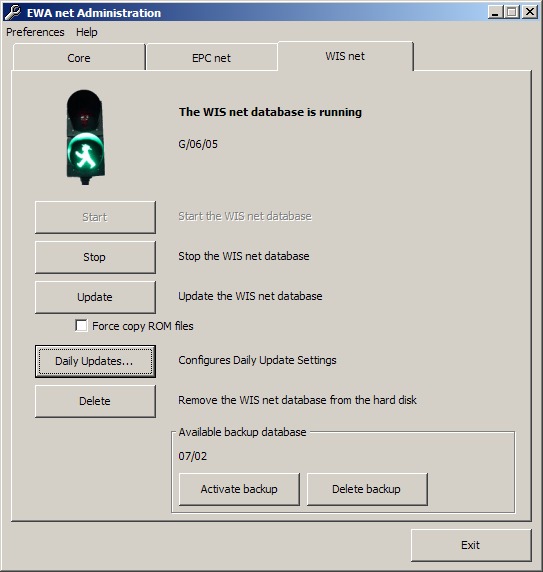Click the Update button
Screen dimensions: 543x572
click(x=95, y=297)
